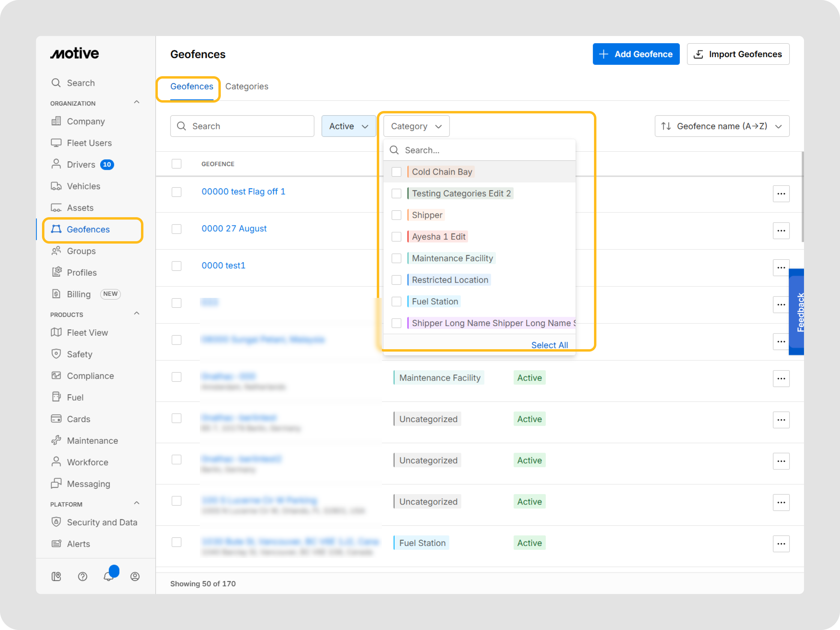840x630 pixels.
Task: Switch to the Categories tab
Action: 247,86
